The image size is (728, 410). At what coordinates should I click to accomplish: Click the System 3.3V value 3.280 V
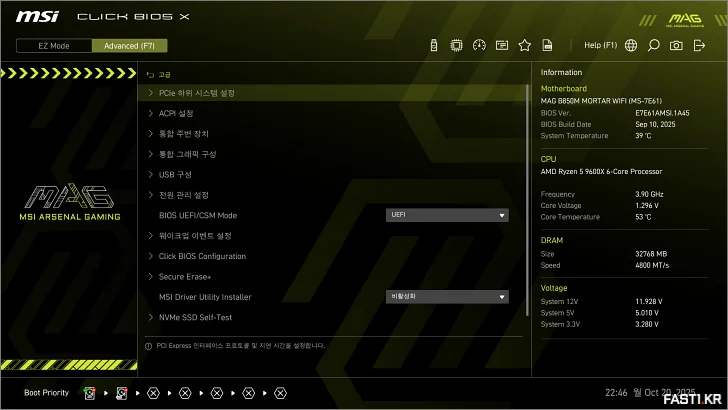tap(647, 324)
